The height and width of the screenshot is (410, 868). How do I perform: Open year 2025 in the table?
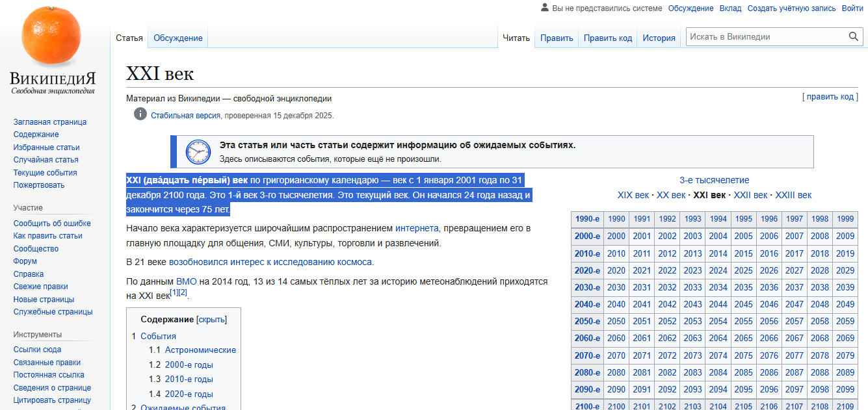coord(744,270)
